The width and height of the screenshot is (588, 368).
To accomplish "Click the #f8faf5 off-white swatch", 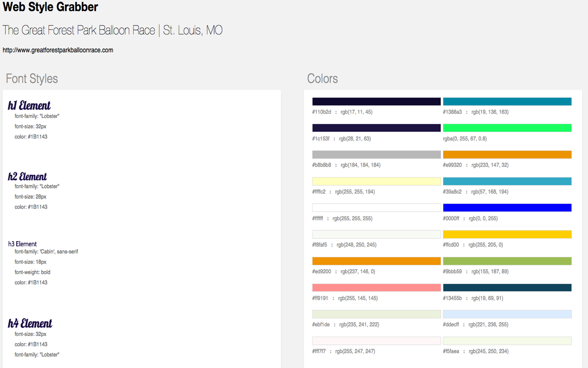I will click(x=376, y=235).
